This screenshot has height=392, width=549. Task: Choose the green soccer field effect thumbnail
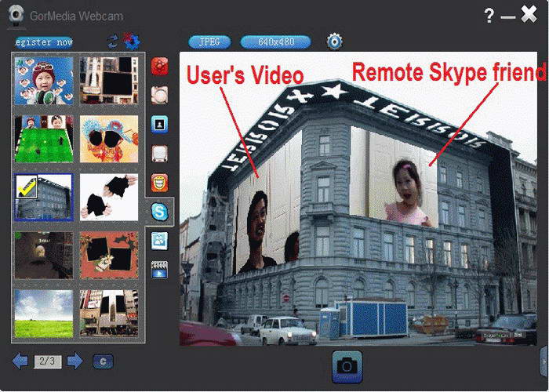(x=44, y=139)
